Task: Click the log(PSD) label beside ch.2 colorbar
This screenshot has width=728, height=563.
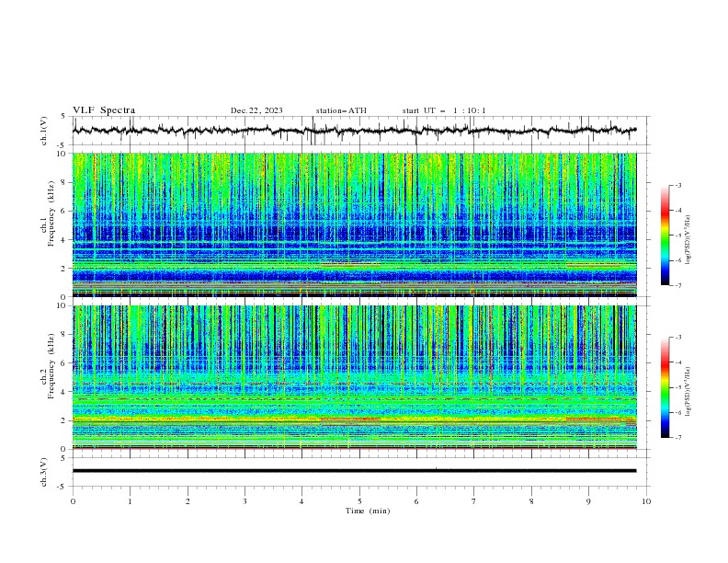Action: click(x=688, y=392)
